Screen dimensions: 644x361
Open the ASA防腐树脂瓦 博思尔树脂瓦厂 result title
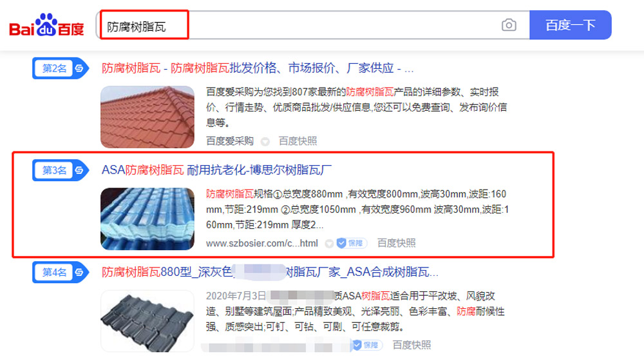pos(216,170)
